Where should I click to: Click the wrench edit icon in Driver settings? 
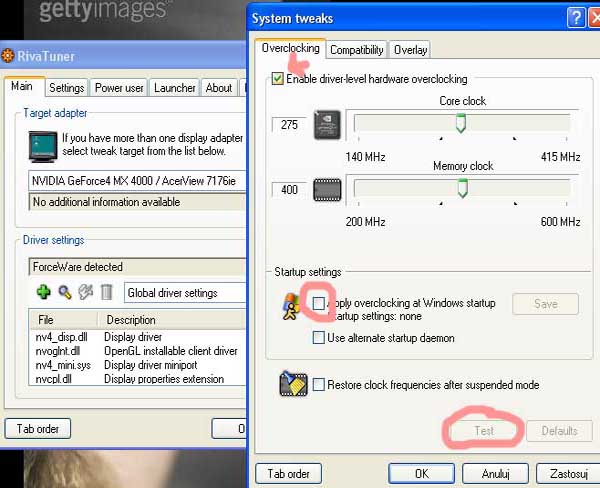(85, 292)
